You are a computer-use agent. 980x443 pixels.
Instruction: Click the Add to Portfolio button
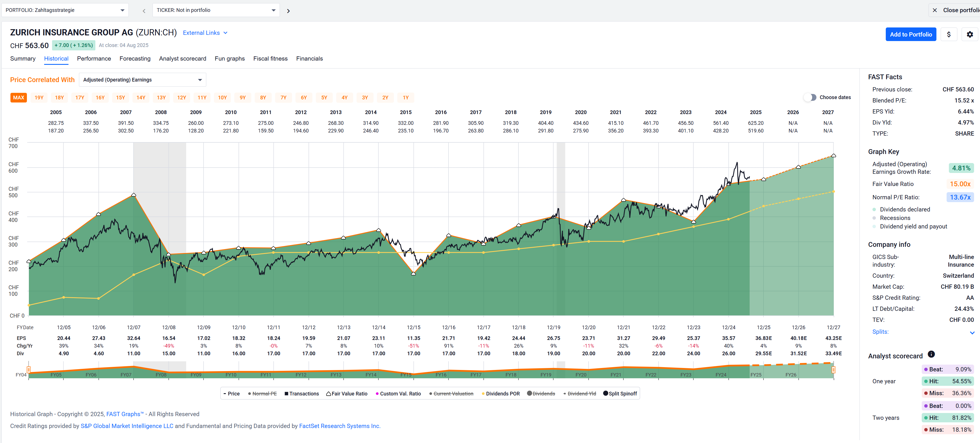(x=911, y=34)
